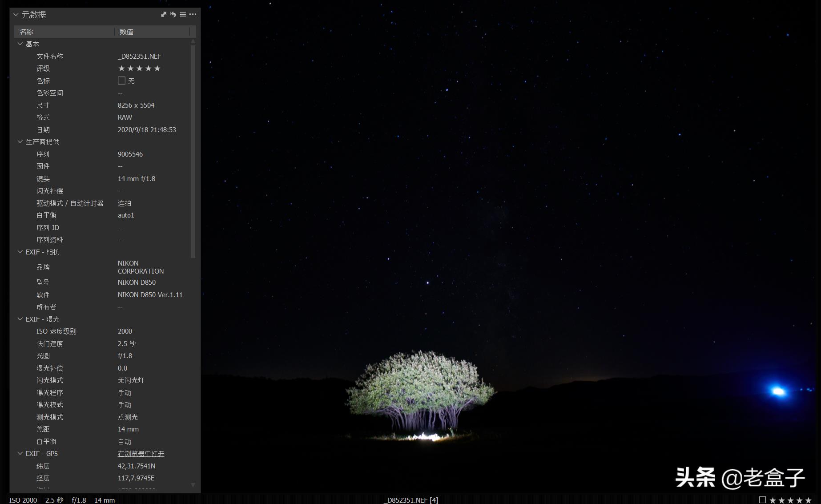Click the color tag square in bottom bar
Screen dimensions: 821x504
[x=762, y=500]
